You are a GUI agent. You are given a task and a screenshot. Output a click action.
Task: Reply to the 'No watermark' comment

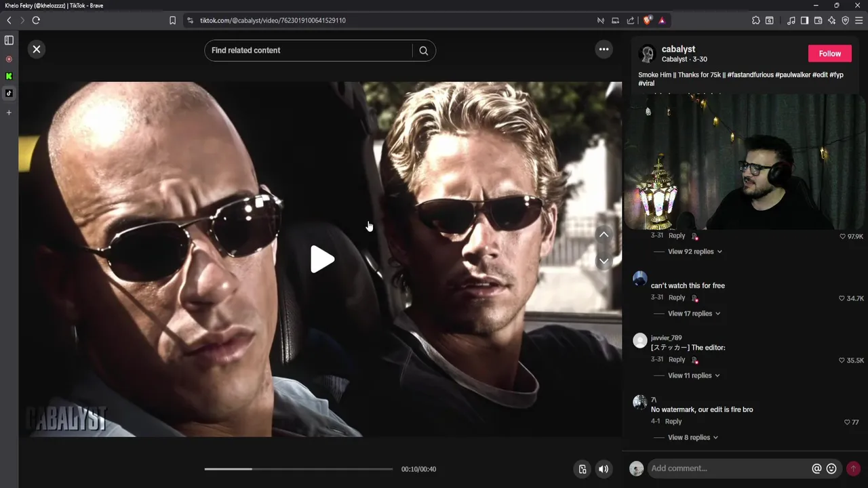pyautogui.click(x=673, y=422)
